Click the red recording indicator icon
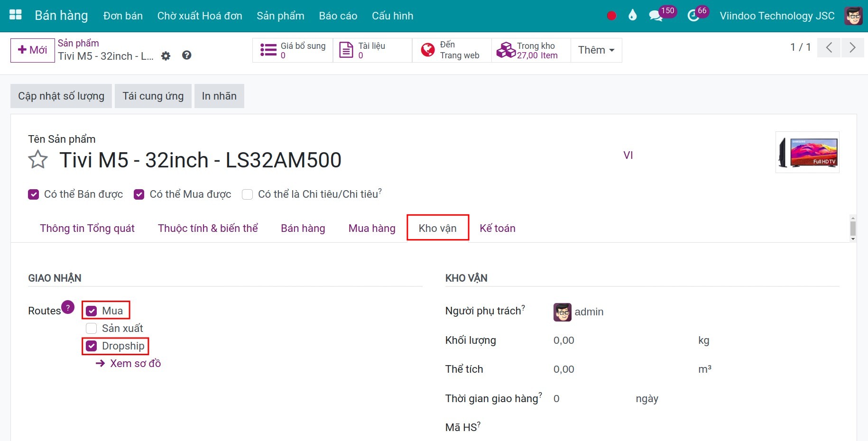868x441 pixels. point(611,16)
